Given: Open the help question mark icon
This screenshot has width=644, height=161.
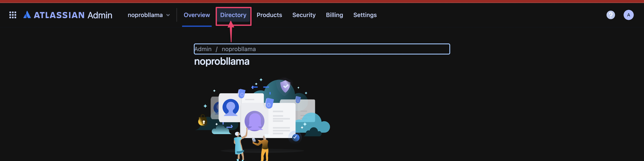Looking at the screenshot, I should (611, 15).
